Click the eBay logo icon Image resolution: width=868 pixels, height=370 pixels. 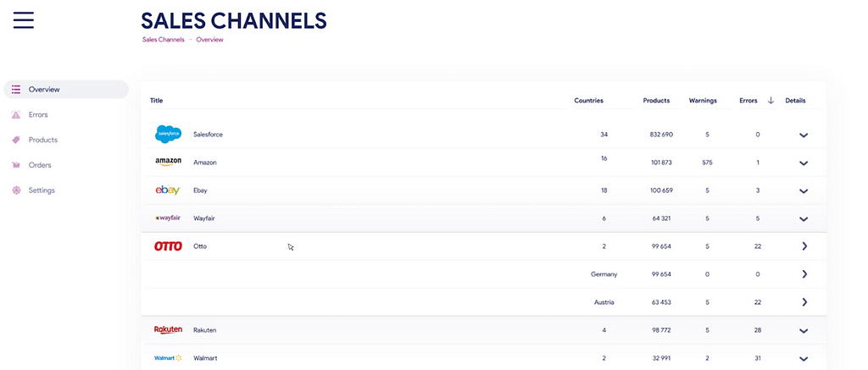point(168,191)
